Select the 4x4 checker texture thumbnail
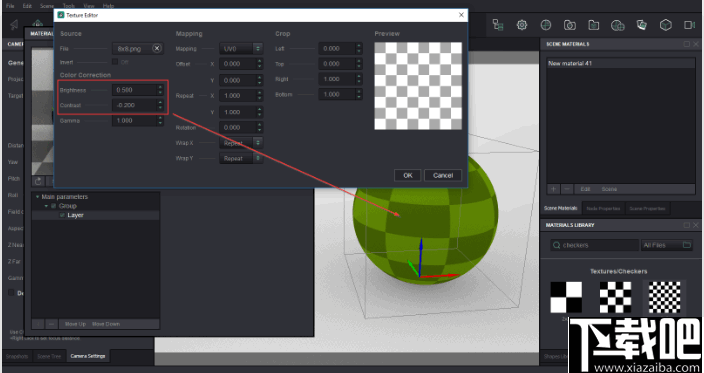This screenshot has height=373, width=704. click(x=616, y=297)
